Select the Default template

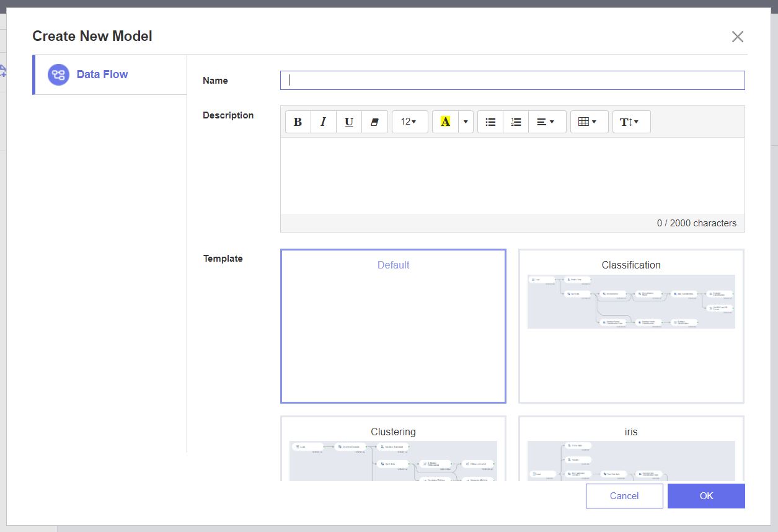point(393,326)
